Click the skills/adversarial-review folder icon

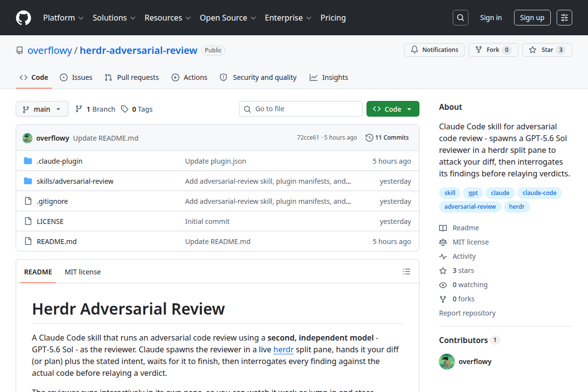tap(28, 181)
